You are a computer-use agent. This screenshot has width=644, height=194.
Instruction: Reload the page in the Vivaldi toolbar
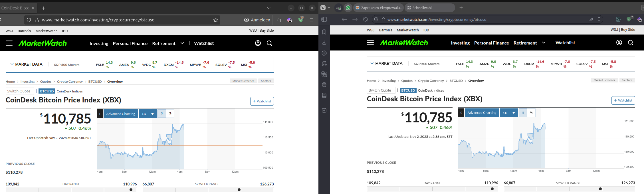[366, 19]
